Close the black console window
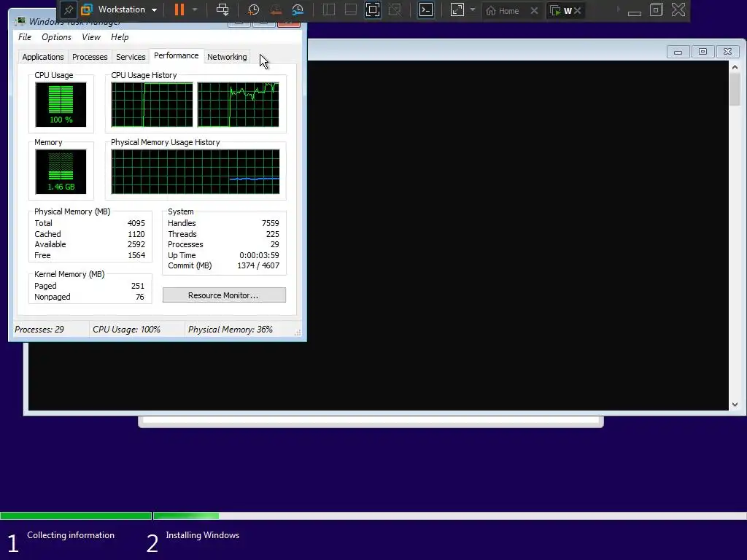 (727, 52)
